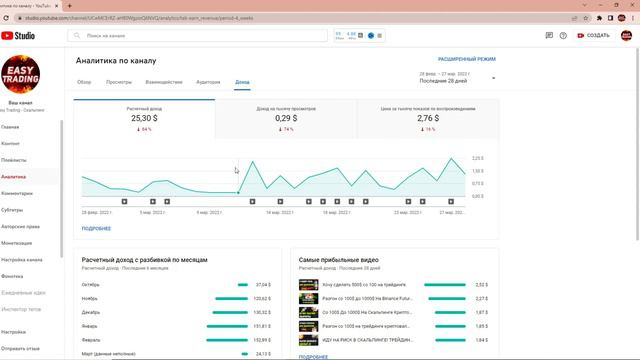Screen dimensions: 640x360
Task: Open the browser extensions puzzle icon
Action: click(599, 18)
